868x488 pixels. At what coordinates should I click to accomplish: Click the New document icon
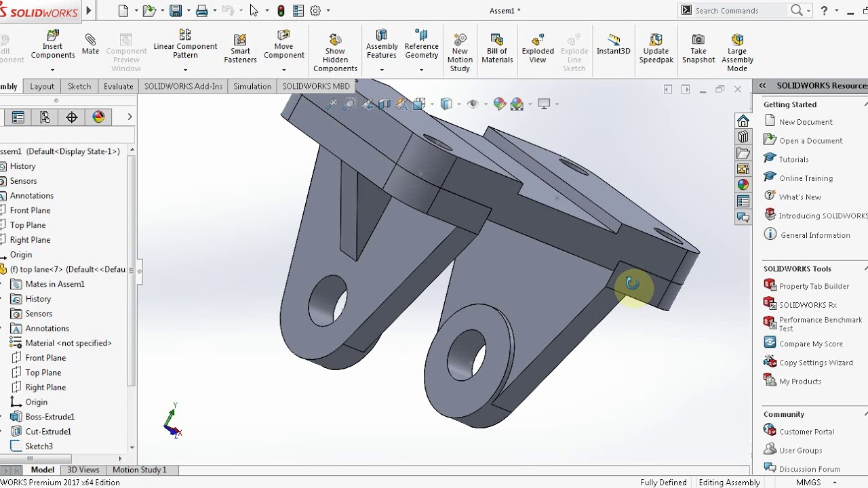click(x=123, y=10)
